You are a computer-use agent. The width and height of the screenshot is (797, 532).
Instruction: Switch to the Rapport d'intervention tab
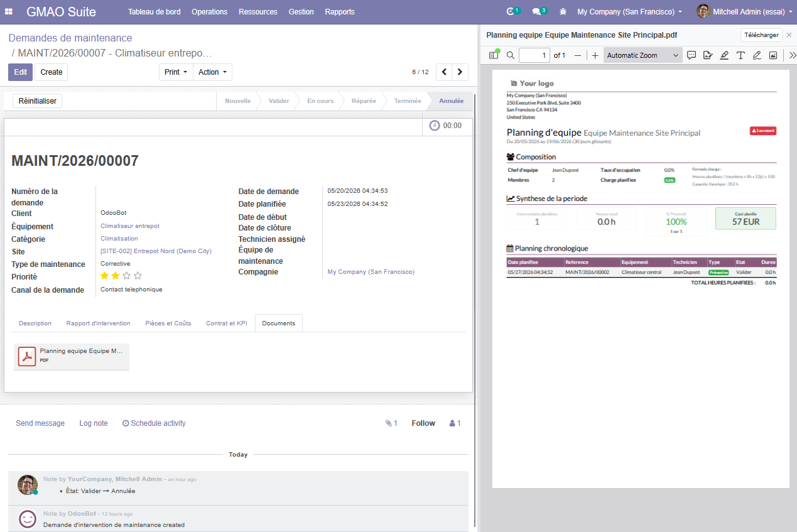coord(99,323)
